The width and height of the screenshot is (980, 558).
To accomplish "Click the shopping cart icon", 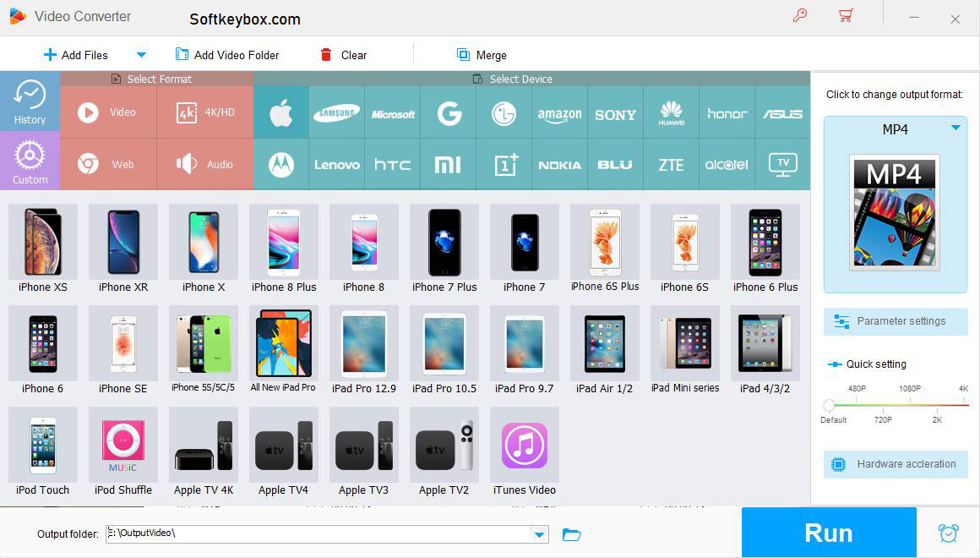I will tap(846, 15).
